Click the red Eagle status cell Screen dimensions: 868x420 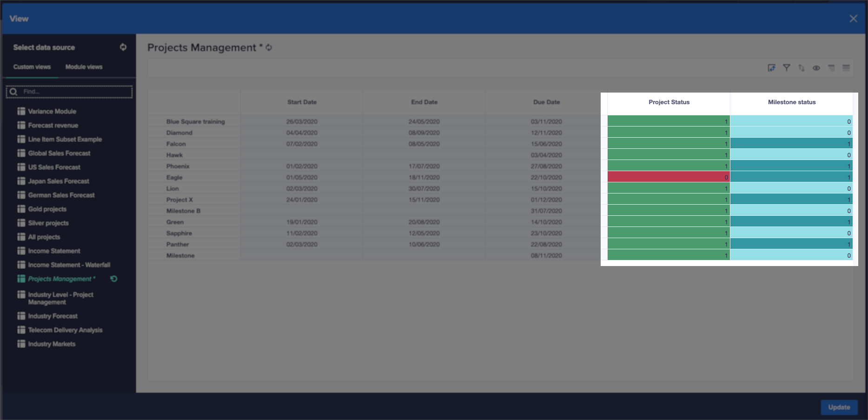(669, 177)
